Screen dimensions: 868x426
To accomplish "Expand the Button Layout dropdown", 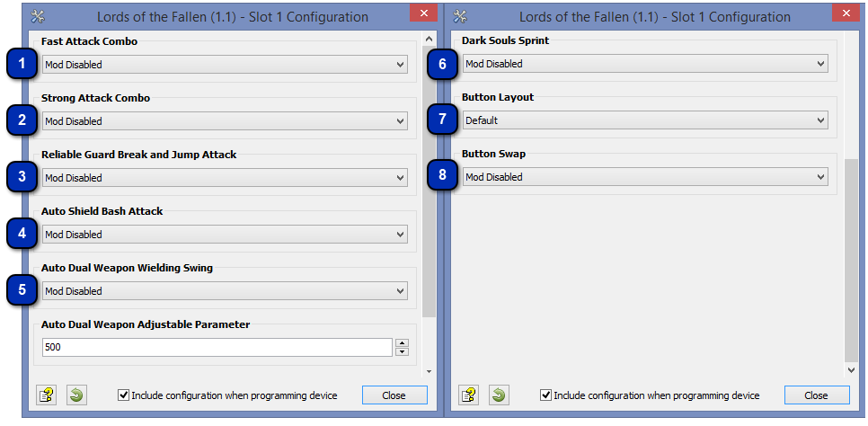I will click(x=645, y=120).
